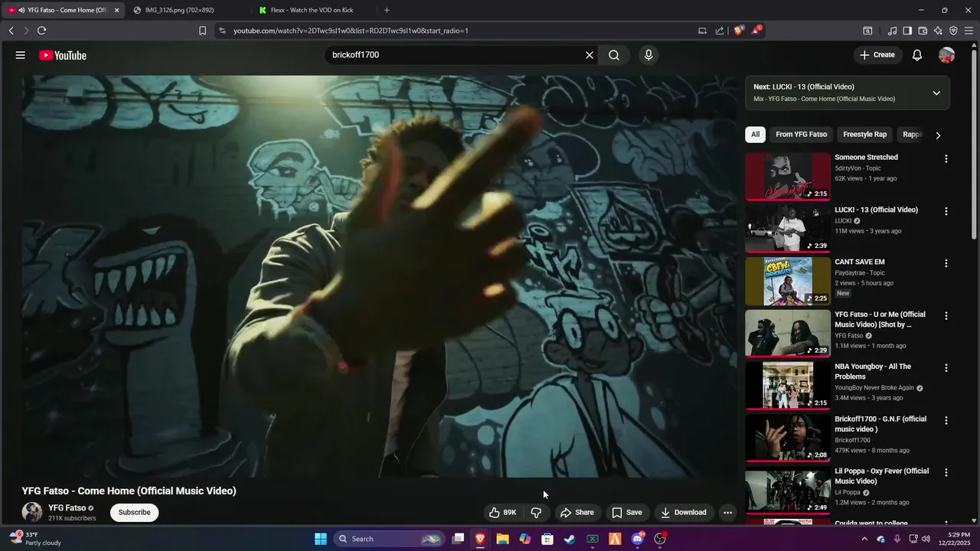The image size is (980, 551).
Task: Open the YFG Fatso channel avatar
Action: 32,513
